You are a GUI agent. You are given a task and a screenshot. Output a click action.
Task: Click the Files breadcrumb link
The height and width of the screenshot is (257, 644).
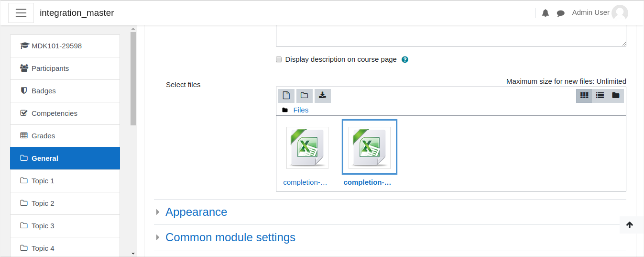coord(301,110)
